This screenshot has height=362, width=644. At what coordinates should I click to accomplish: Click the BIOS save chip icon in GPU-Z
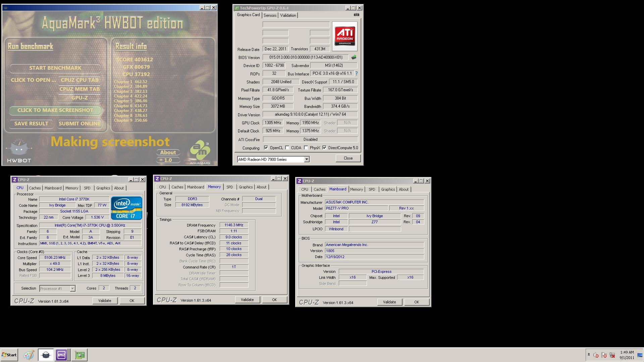[x=354, y=57]
